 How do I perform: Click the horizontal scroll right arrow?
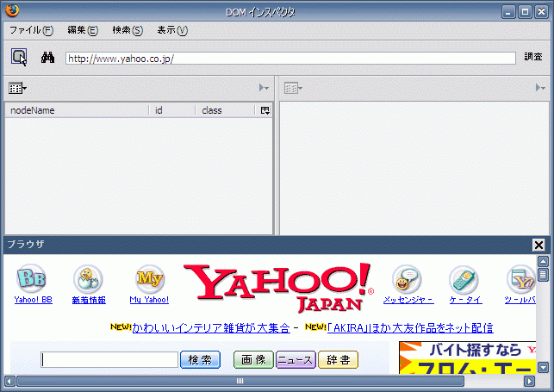coord(529,382)
